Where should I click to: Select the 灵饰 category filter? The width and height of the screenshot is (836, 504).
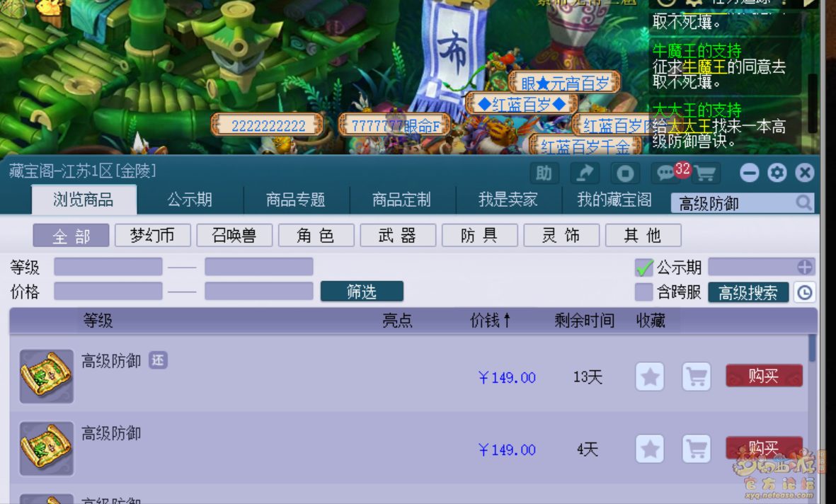[561, 235]
